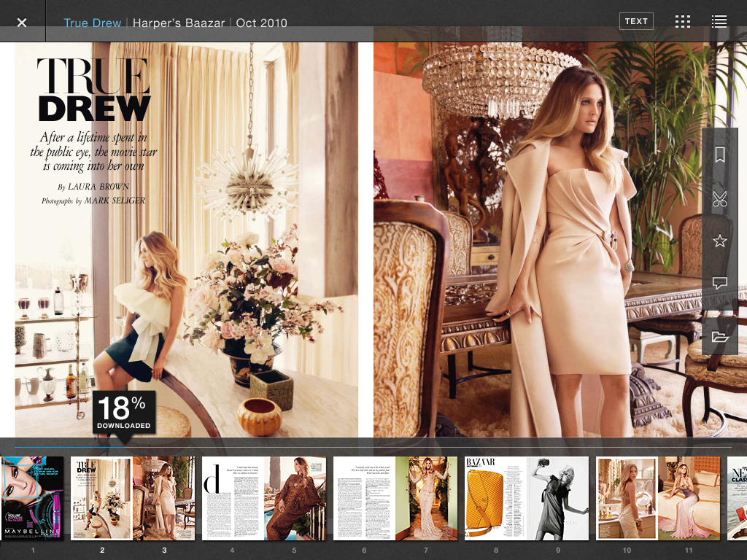This screenshot has width=747, height=560.
Task: Open the page 4 thumbnail with drop cap d
Action: [x=233, y=498]
